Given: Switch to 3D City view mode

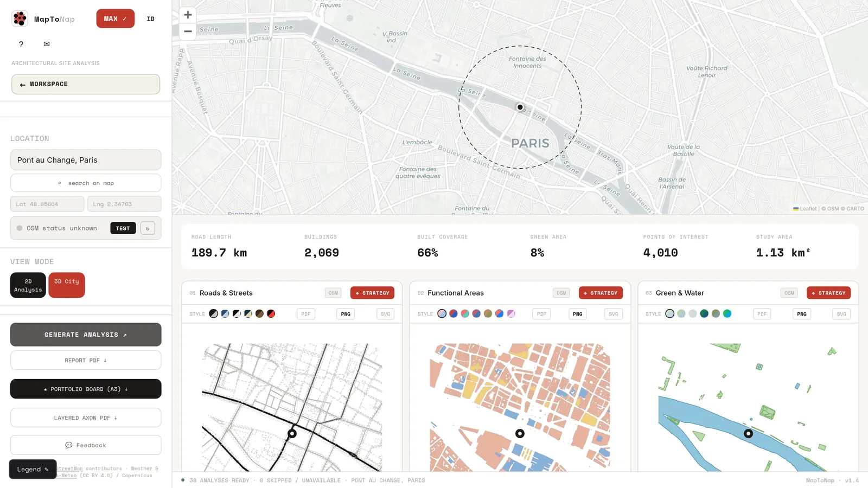Looking at the screenshot, I should click(67, 285).
